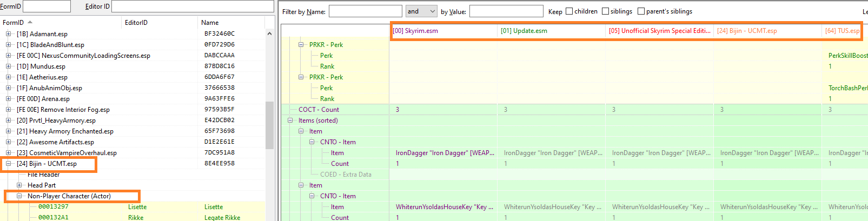This screenshot has width=868, height=221.
Task: Expand the Mundus.esp plugin node
Action: click(x=8, y=66)
